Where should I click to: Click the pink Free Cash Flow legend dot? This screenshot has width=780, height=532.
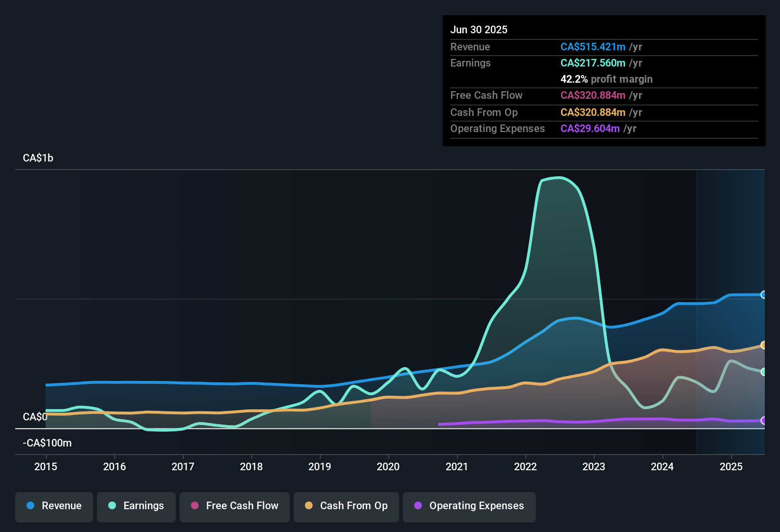[195, 505]
